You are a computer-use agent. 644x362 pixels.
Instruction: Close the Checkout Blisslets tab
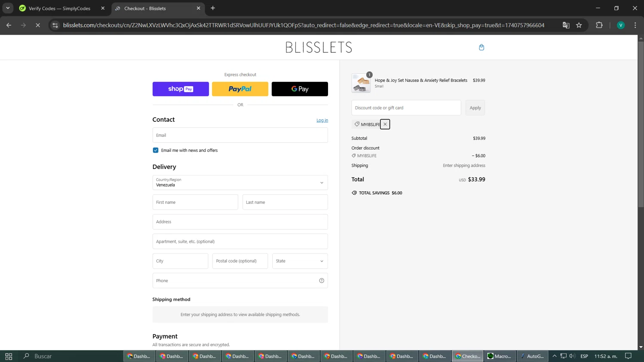198,8
